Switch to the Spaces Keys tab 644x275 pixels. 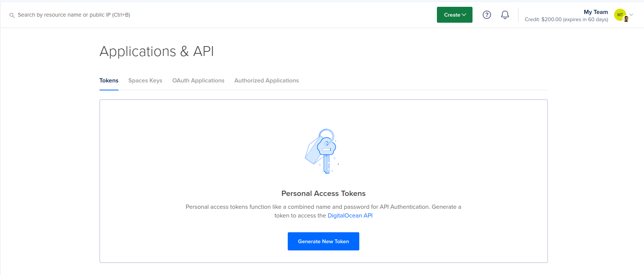click(145, 81)
